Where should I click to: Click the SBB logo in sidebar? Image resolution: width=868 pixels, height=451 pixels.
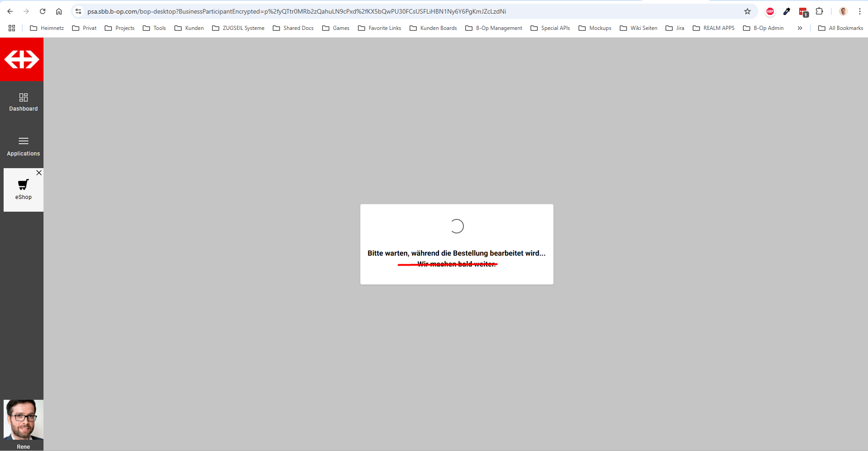[x=22, y=59]
